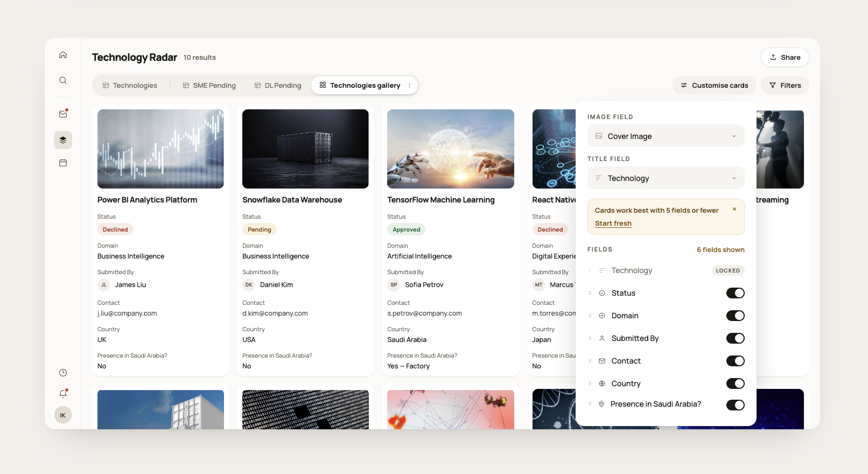The image size is (868, 474).
Task: Expand the Technology title field dropdown
Action: click(666, 178)
